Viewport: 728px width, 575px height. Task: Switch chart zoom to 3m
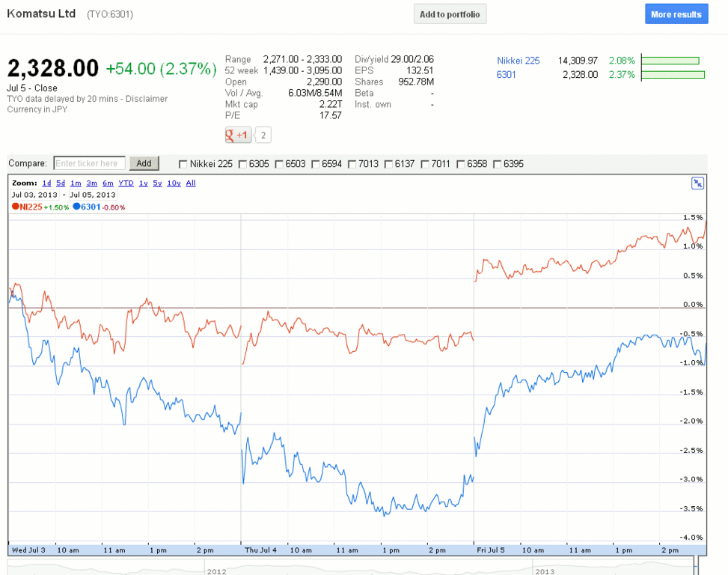[x=91, y=183]
